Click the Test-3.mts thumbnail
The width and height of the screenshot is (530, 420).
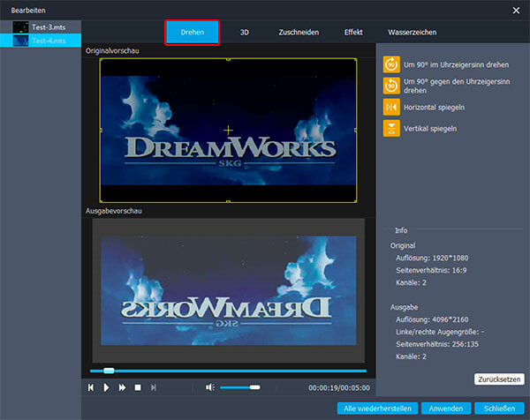[x=20, y=27]
